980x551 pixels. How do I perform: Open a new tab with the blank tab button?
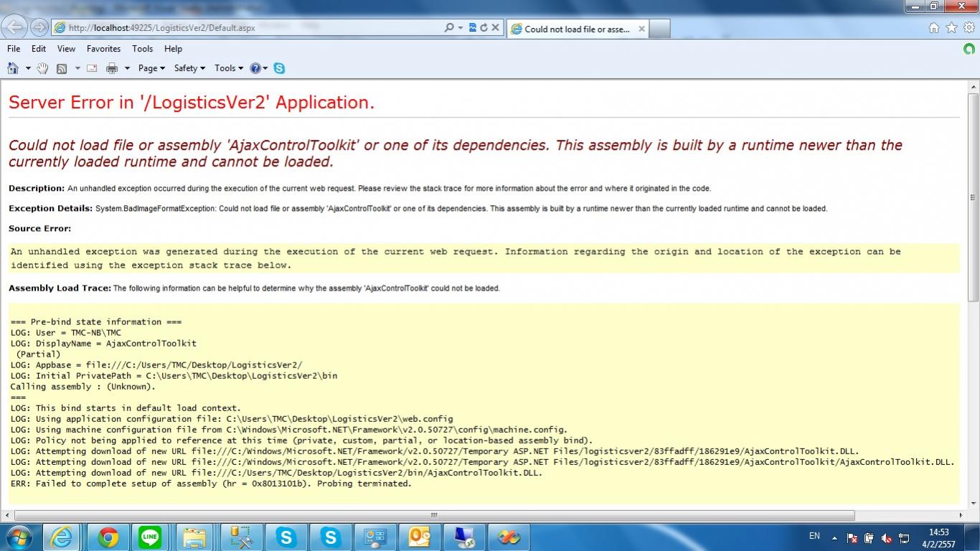click(659, 29)
